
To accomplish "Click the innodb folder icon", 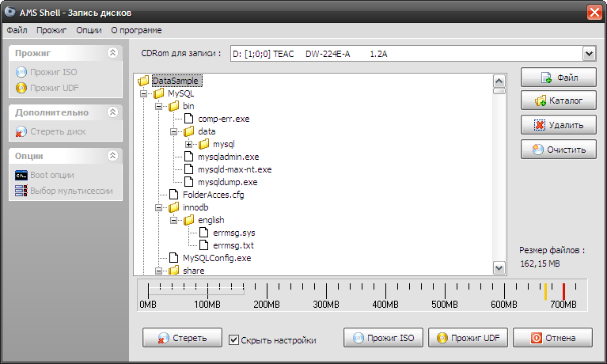I will 174,207.
